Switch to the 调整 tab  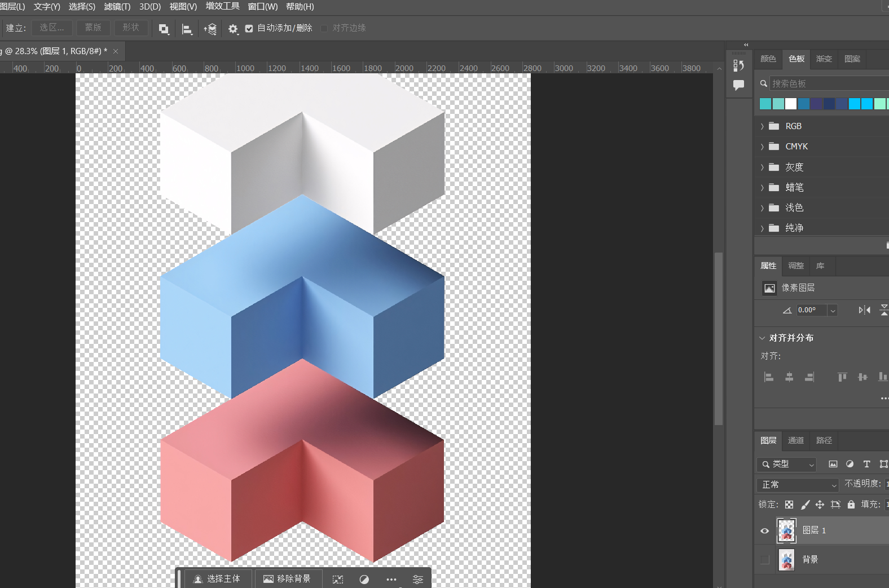795,266
